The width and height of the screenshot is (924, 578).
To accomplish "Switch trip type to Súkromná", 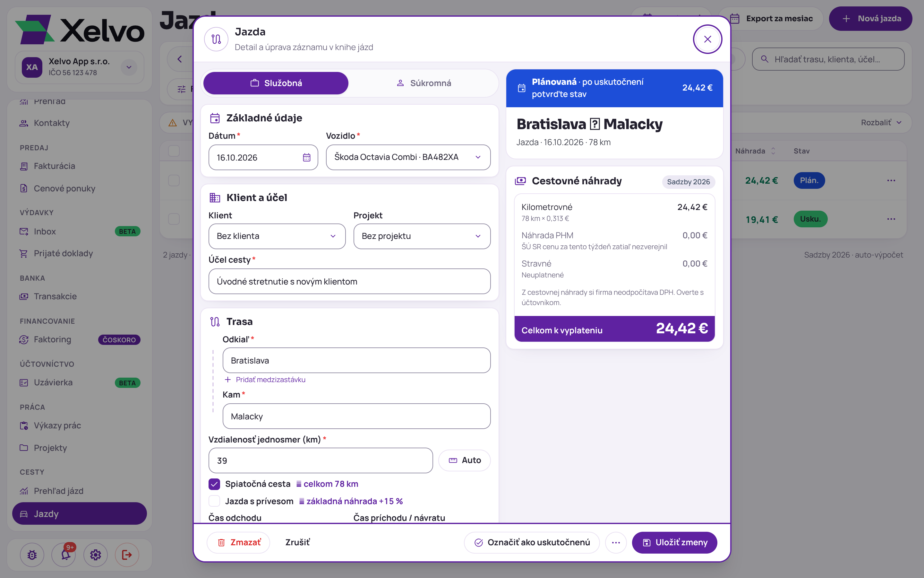I will pos(424,83).
